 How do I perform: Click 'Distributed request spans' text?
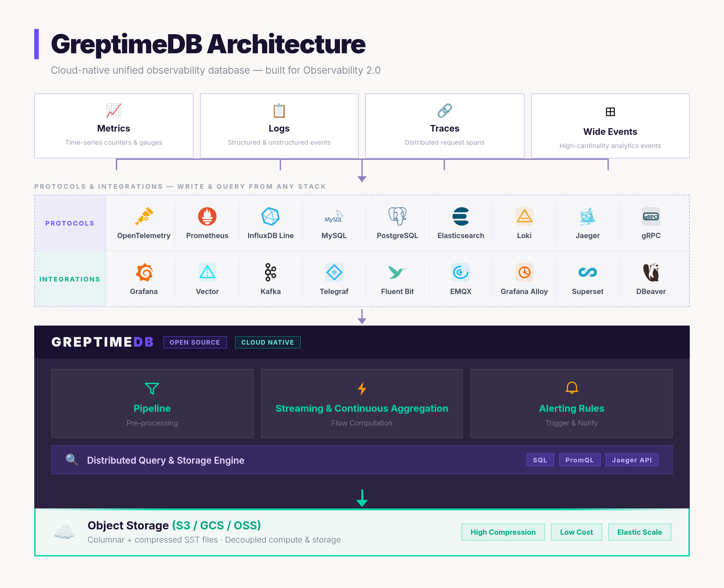coord(444,142)
